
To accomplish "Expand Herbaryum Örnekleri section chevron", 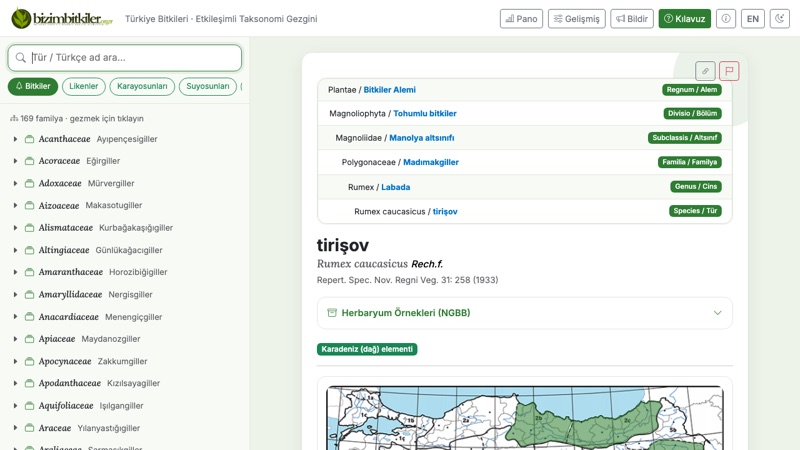I will 717,313.
